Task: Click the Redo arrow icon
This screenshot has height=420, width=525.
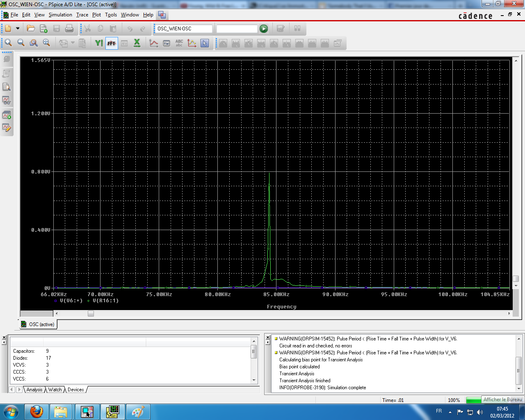Action: pyautogui.click(x=143, y=28)
